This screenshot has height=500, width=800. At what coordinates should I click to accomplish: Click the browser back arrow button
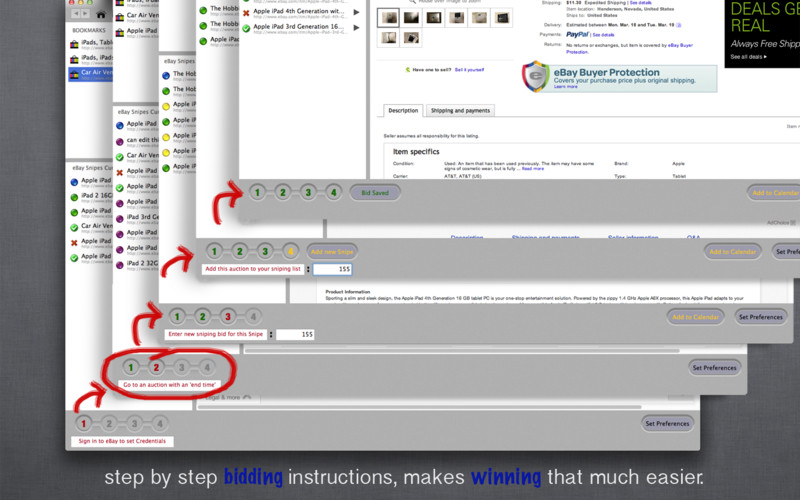(76, 14)
